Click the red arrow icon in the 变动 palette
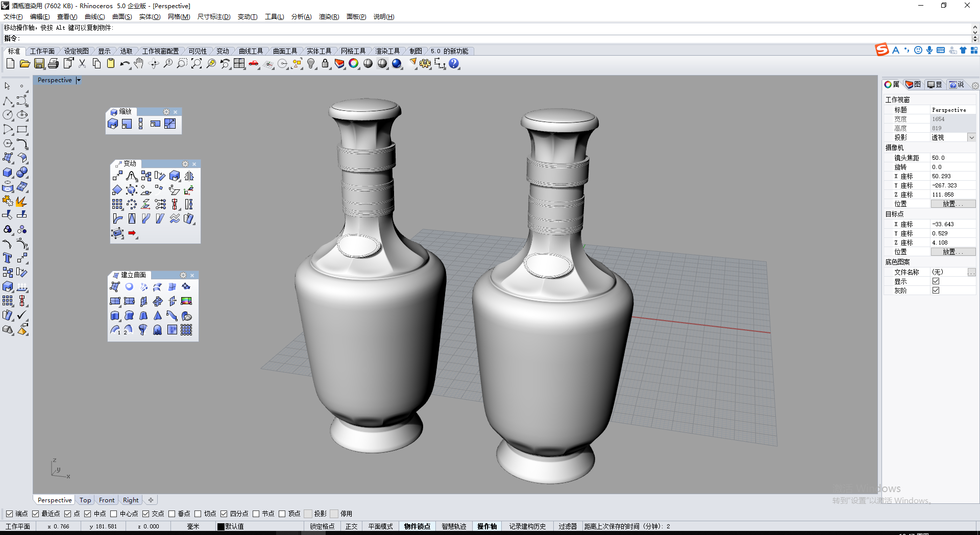980x535 pixels. tap(132, 232)
